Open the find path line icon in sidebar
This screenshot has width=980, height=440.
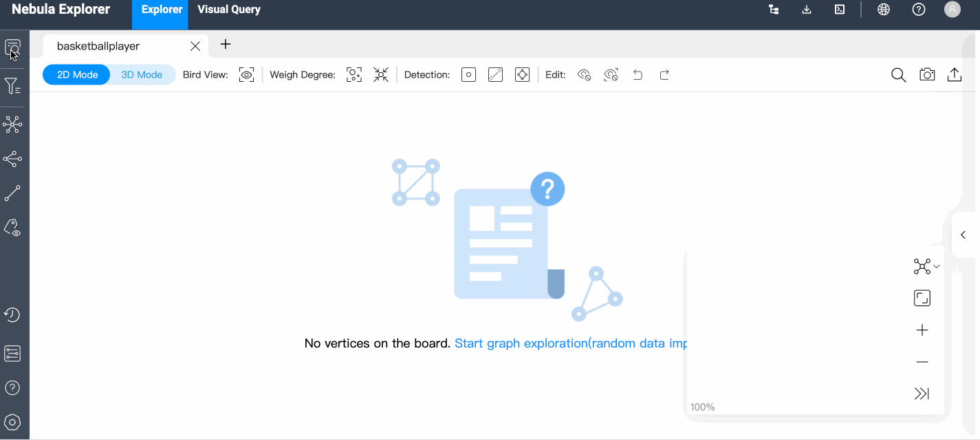coord(12,194)
